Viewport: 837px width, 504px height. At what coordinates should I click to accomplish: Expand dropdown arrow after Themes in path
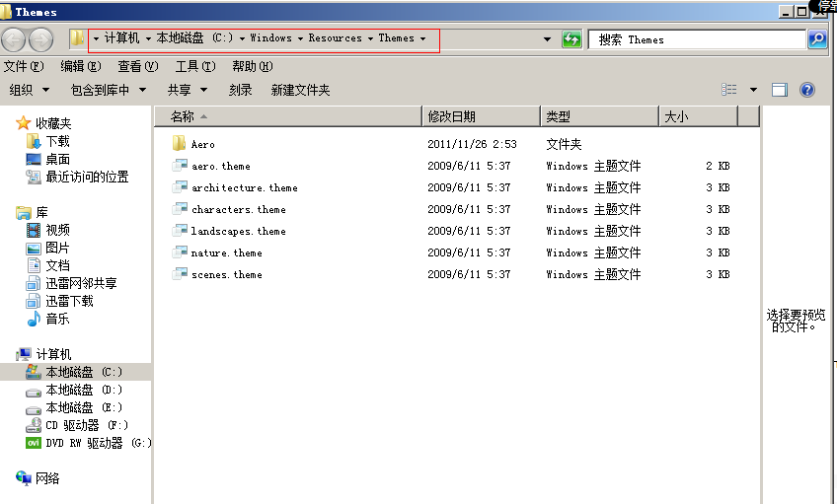tap(422, 38)
